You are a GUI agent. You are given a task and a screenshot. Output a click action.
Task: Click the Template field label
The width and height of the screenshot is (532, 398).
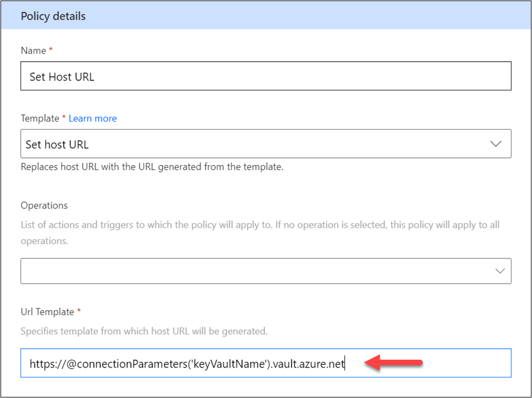39,119
